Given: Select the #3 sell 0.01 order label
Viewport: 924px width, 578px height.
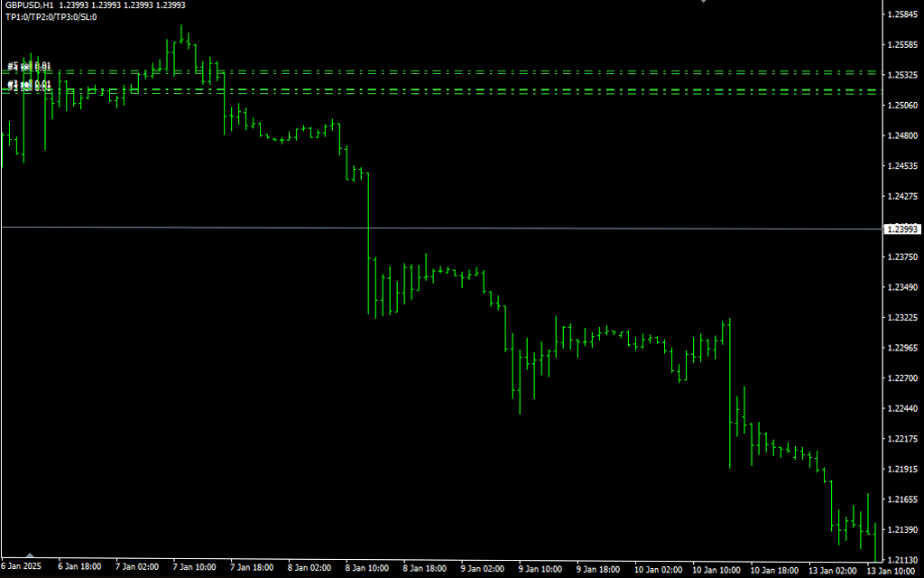Looking at the screenshot, I should 29,85.
